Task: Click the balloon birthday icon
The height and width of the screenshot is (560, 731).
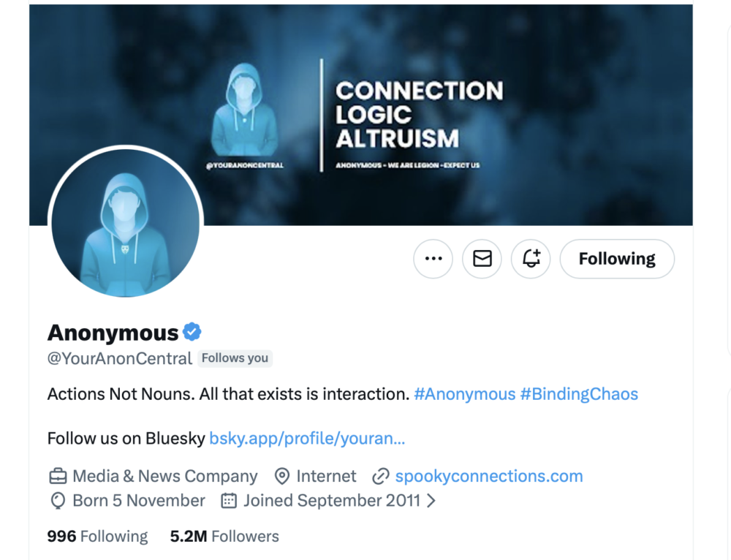Action: pos(58,501)
